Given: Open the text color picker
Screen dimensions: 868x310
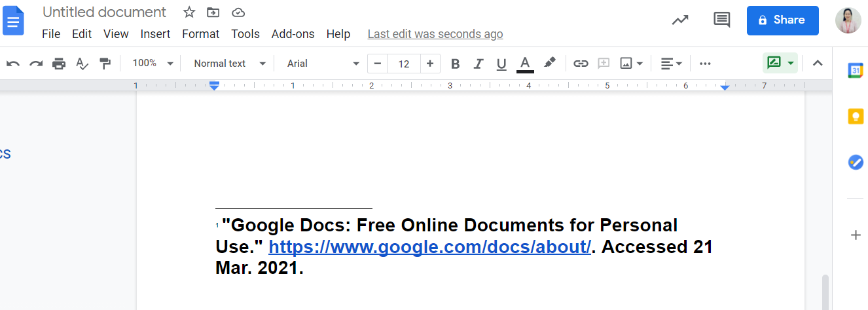Looking at the screenshot, I should (x=525, y=64).
